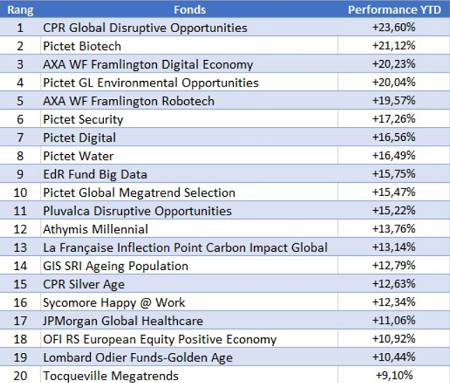The width and height of the screenshot is (450, 383).
Task: Select rank number 12 cell
Action: coord(20,229)
